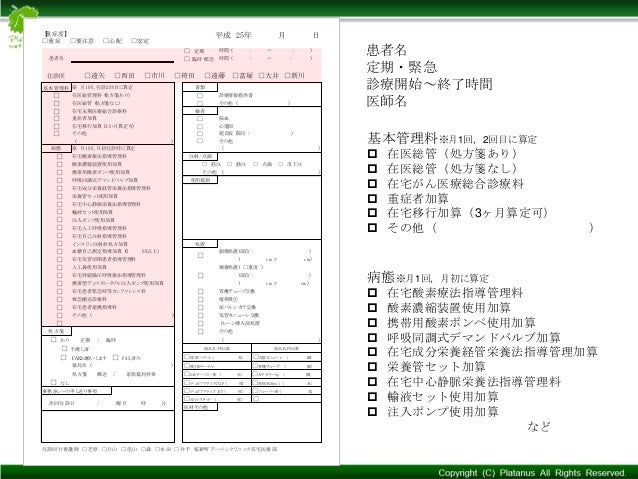638x479 pixels.
Task: Check 在宅移行加算（3ヶ月算定可） in the enlarged list
Action: coord(372,213)
